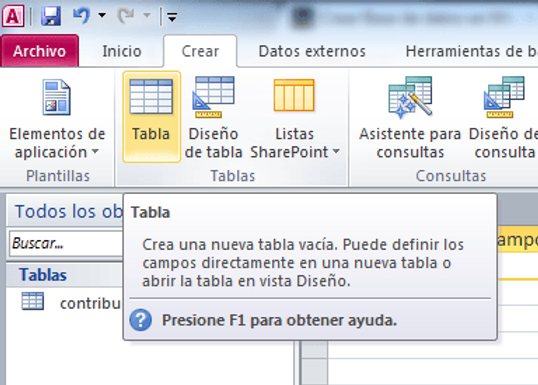Click the Redo arrow icon

(x=126, y=15)
